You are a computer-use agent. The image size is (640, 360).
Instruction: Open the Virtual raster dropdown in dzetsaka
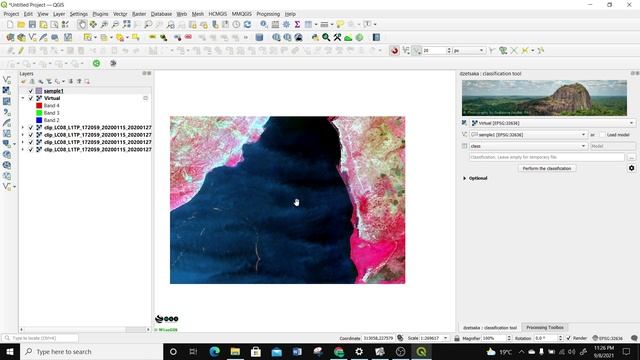[x=553, y=123]
